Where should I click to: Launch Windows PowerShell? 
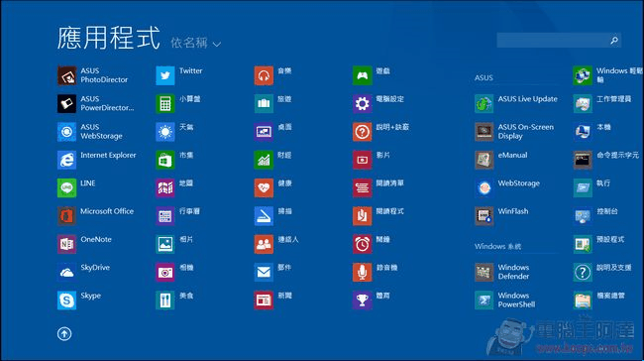pos(505,301)
